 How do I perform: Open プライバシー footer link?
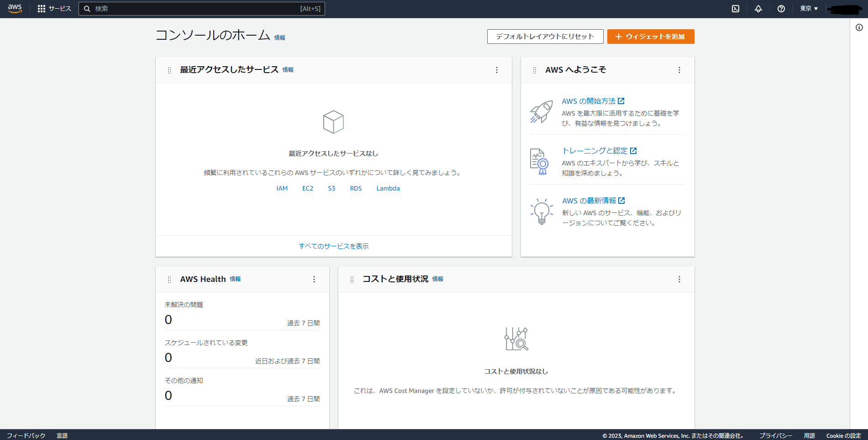click(776, 435)
